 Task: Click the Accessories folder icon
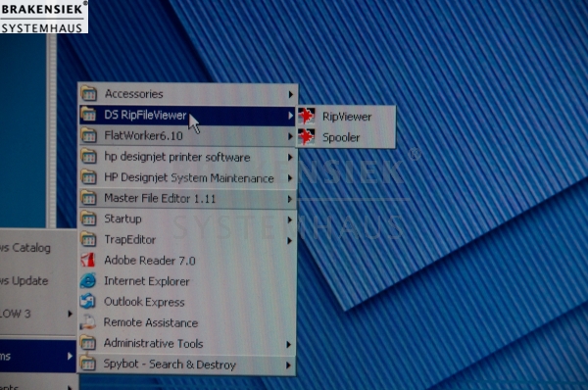[89, 94]
